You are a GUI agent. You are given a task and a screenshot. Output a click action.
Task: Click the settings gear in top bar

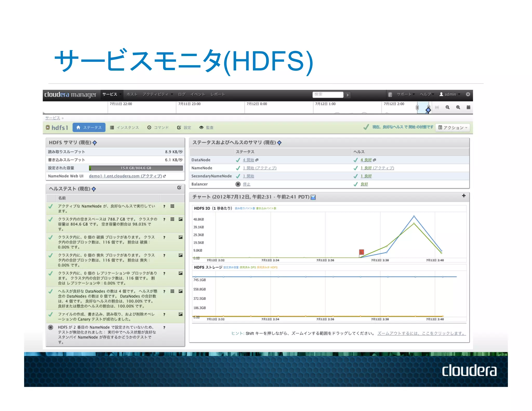(468, 94)
